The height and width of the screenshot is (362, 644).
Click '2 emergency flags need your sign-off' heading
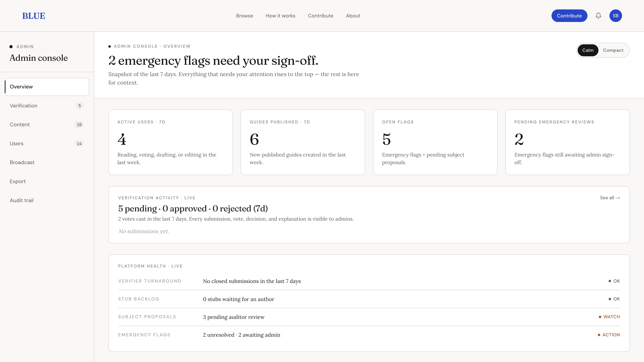click(x=213, y=61)
